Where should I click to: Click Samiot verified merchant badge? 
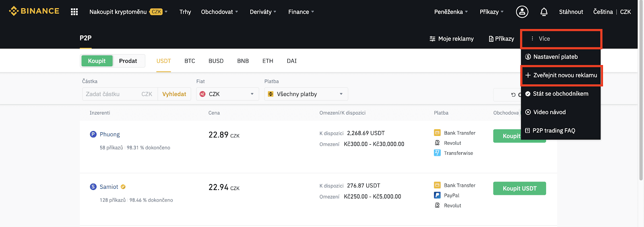(x=123, y=187)
